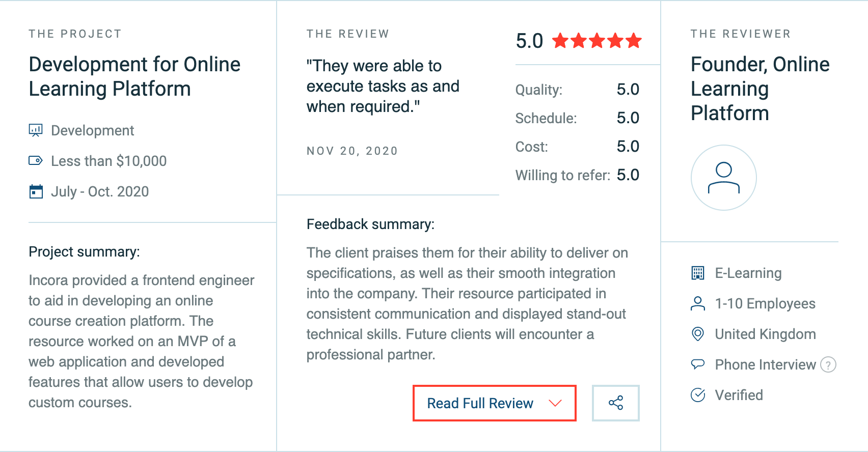Click the 1-10 Employees person icon
This screenshot has height=452, width=868.
pyautogui.click(x=698, y=303)
